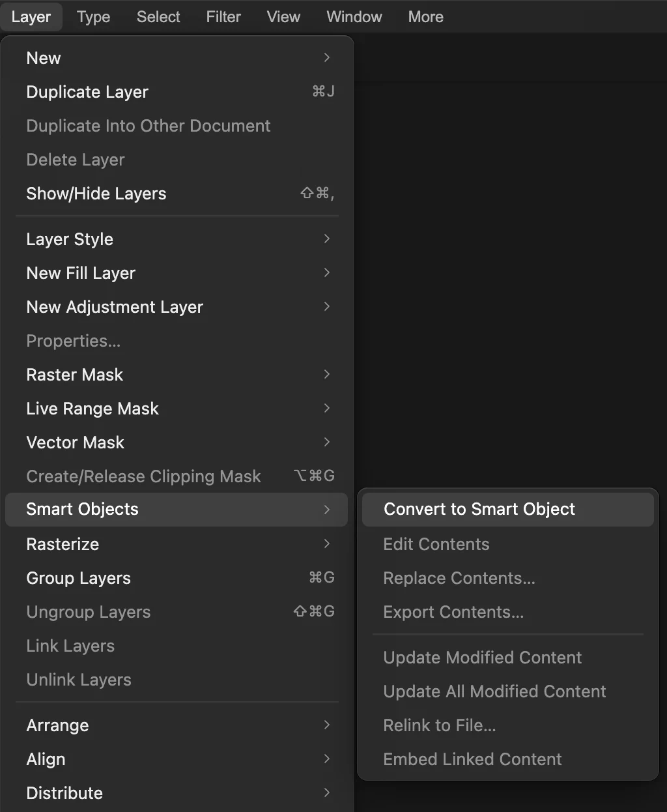Click Update Modified Content

[x=508, y=658]
